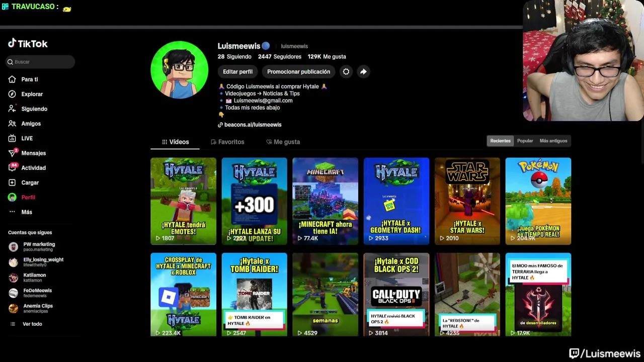The image size is (644, 362).
Task: Open the MINECRAFT ahora tiene IA video
Action: point(325,201)
